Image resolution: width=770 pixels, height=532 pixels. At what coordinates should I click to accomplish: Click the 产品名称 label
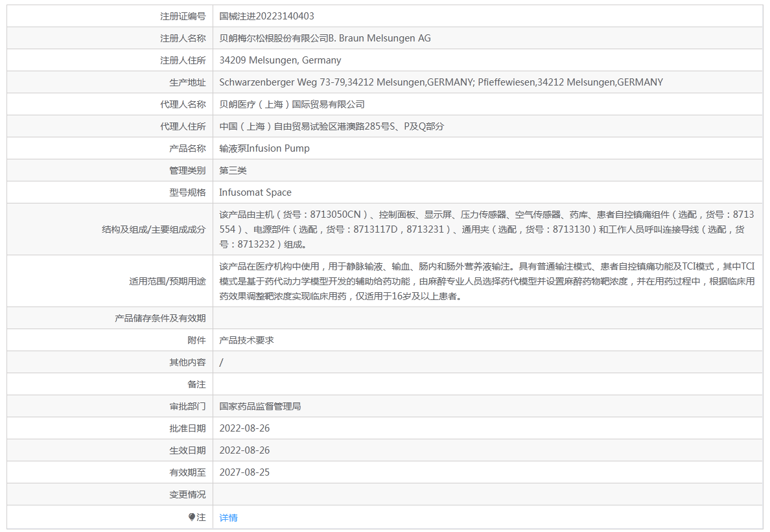187,148
